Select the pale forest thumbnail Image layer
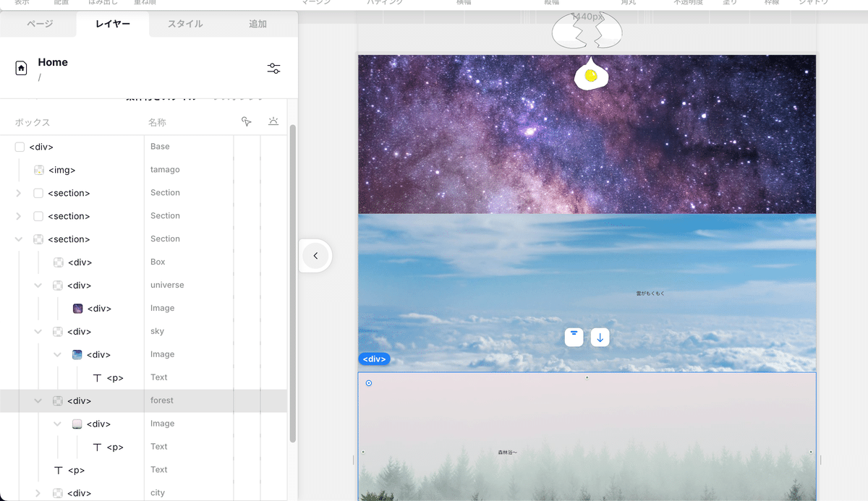Screen dimensions: 868x501 pyautogui.click(x=77, y=424)
